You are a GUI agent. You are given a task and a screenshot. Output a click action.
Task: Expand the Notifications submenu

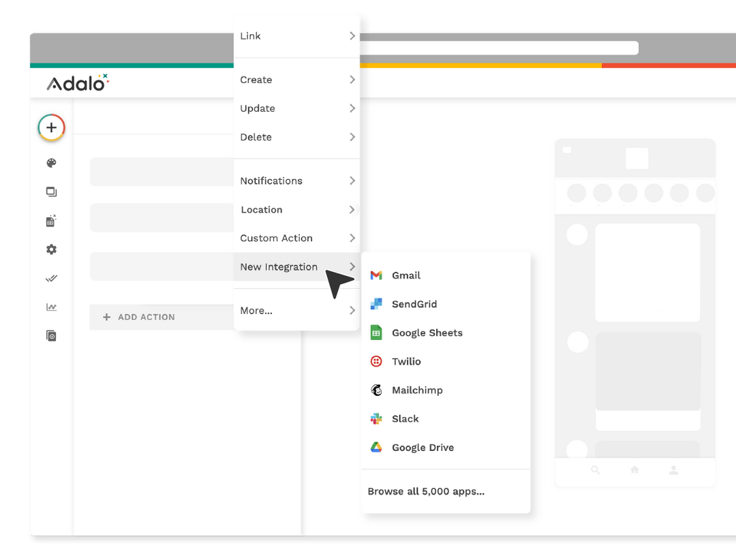point(296,181)
